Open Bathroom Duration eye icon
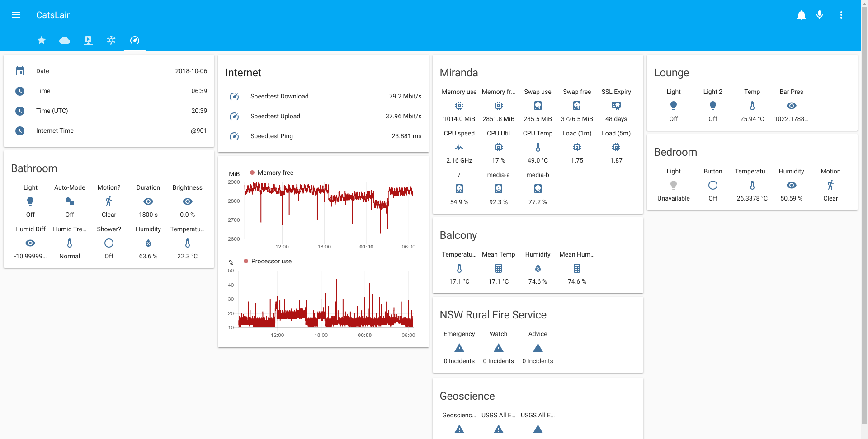868x439 pixels. coord(148,201)
